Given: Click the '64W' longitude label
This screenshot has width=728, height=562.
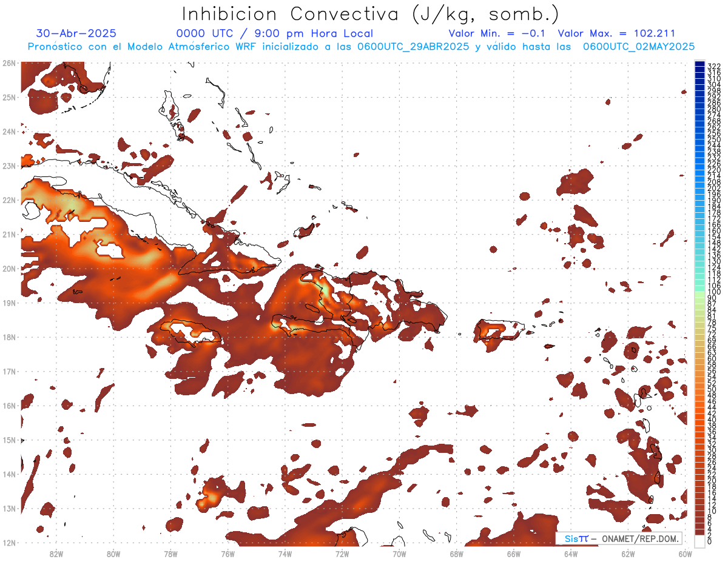Looking at the screenshot, I should coord(571,554).
